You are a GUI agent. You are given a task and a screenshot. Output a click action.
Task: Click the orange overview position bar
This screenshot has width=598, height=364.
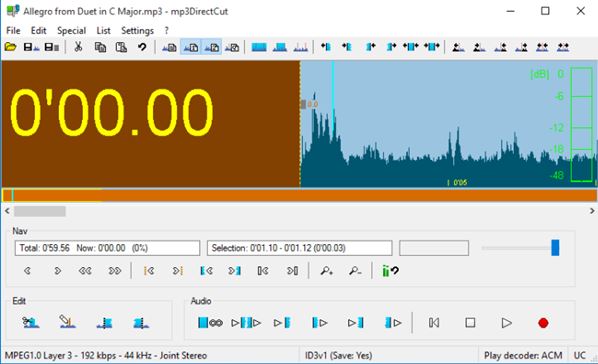(299, 195)
